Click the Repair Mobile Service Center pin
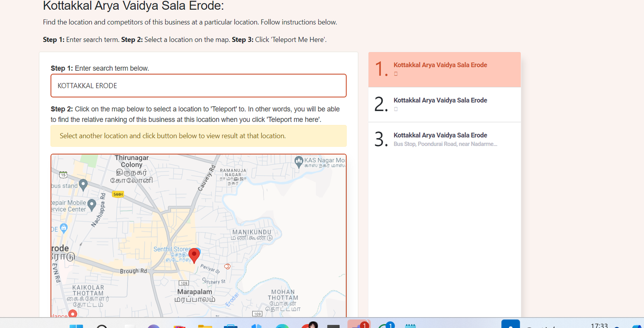Screen dimensions: 644x328 point(92,205)
